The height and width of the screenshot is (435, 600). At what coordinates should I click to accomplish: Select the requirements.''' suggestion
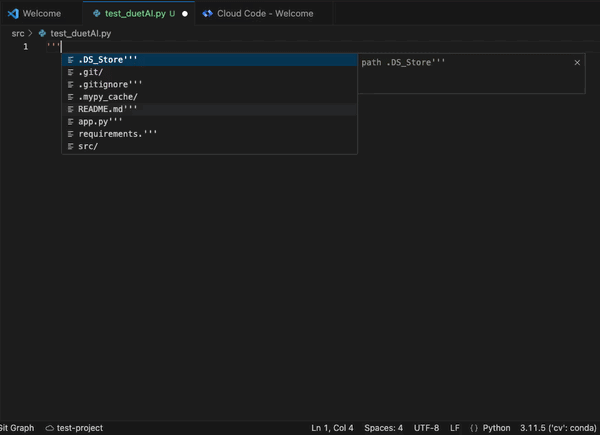coord(209,134)
